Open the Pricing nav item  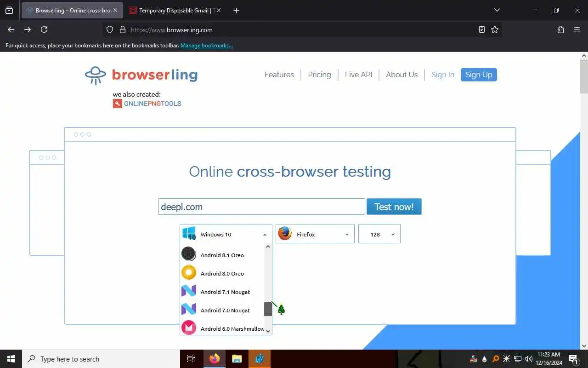pos(319,75)
